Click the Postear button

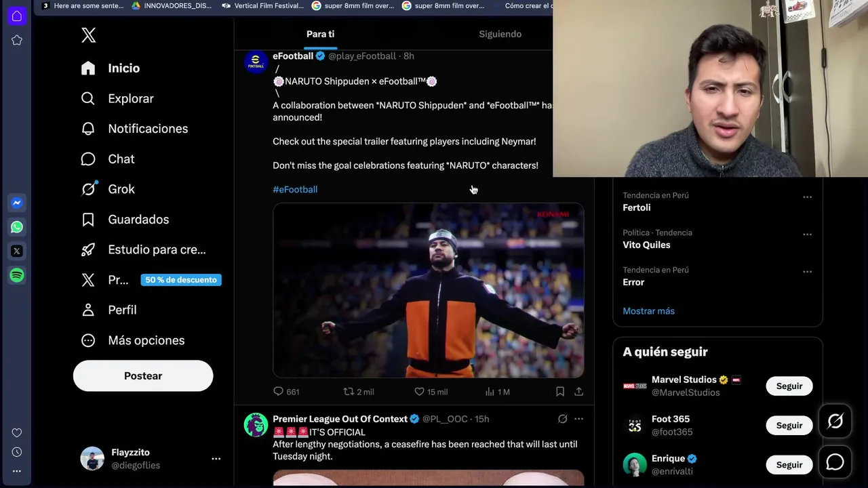[x=143, y=375]
